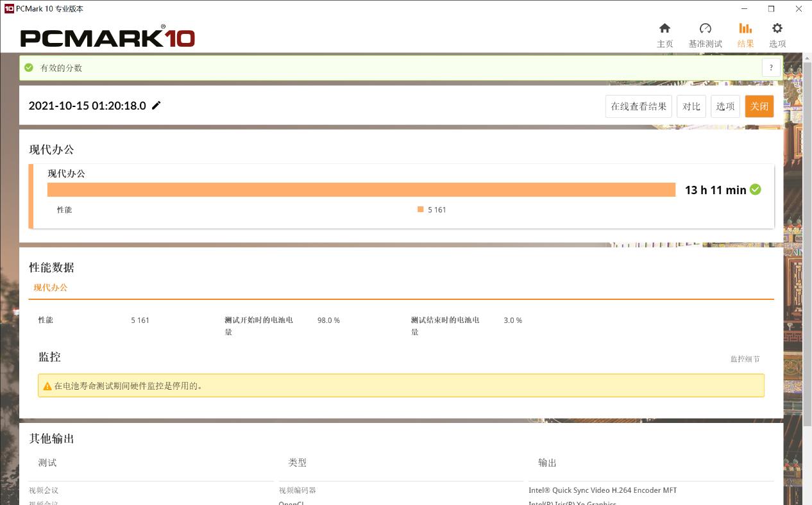812x505 pixels.
Task: Click the 选项 button next to 对比
Action: coord(725,106)
